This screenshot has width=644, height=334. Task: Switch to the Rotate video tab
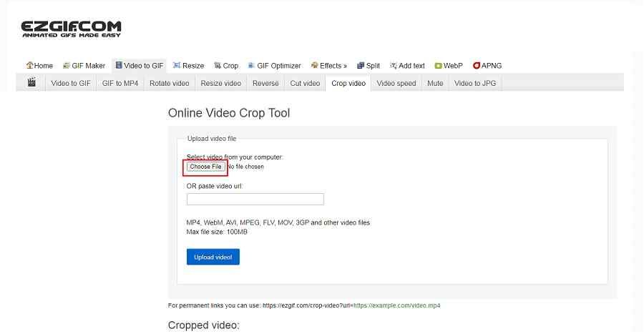point(169,83)
